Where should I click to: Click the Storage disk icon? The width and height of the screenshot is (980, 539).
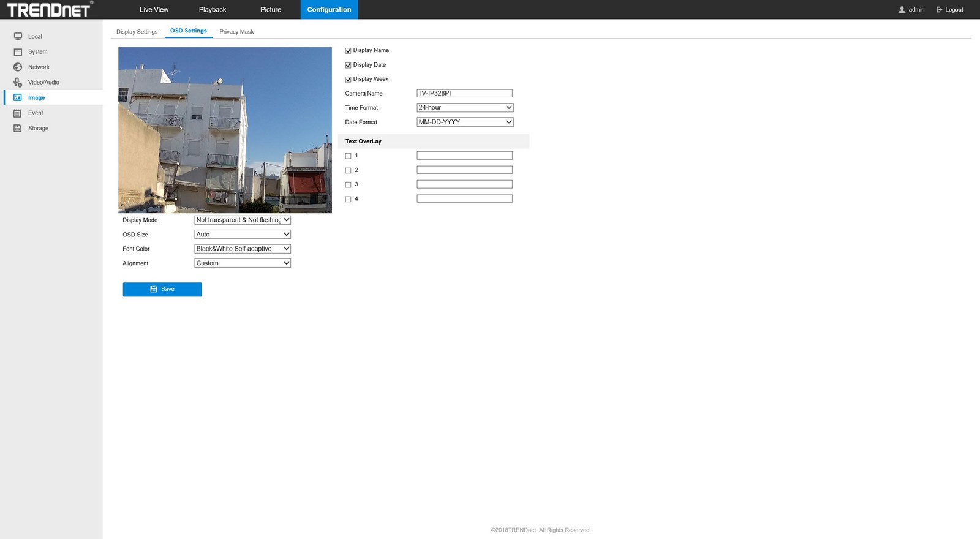point(18,129)
